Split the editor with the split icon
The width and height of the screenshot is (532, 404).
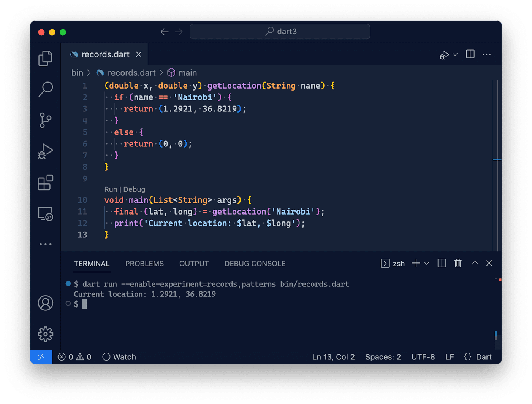coord(470,54)
